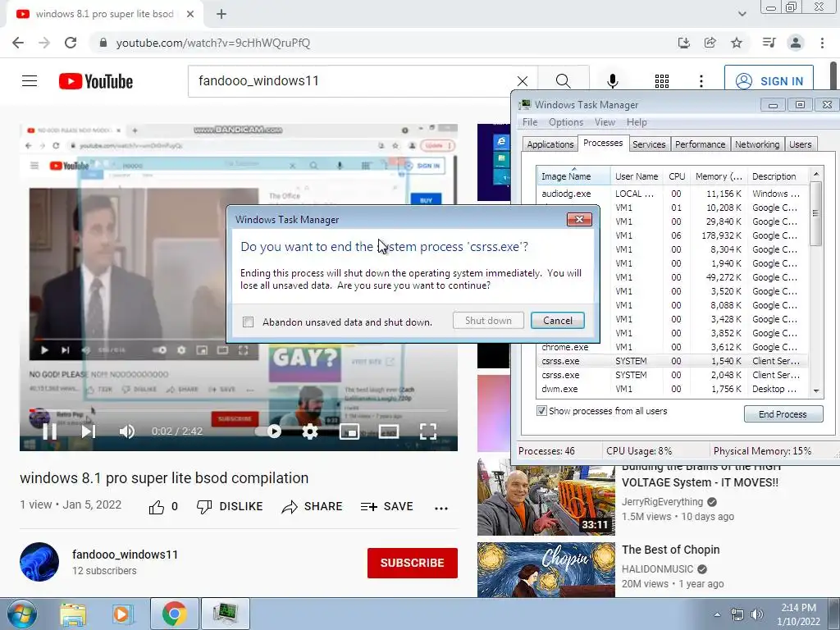
Task: Close the csrss.exe confirmation dialog
Action: click(579, 219)
